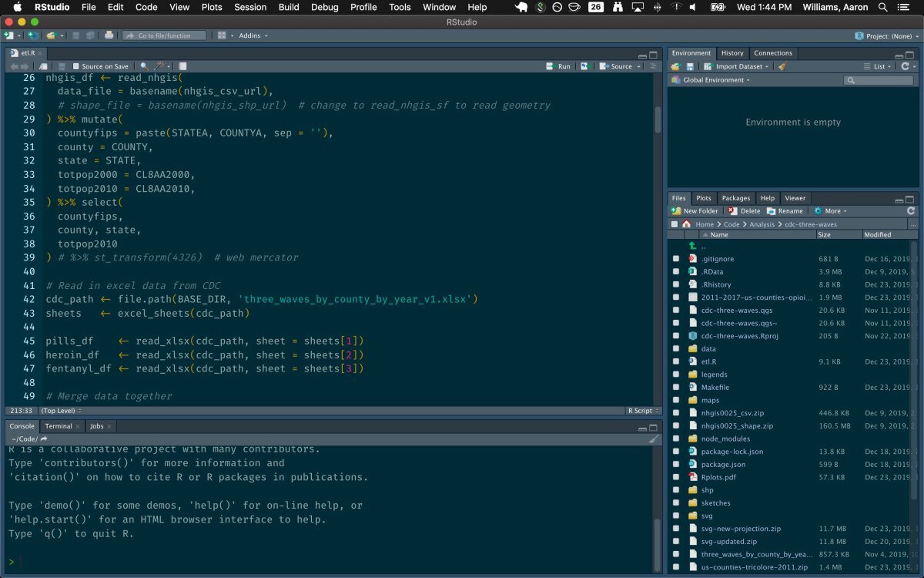Click the ellipsis go-to-directory button in Files
The height and width of the screenshot is (578, 924).
pyautogui.click(x=913, y=224)
